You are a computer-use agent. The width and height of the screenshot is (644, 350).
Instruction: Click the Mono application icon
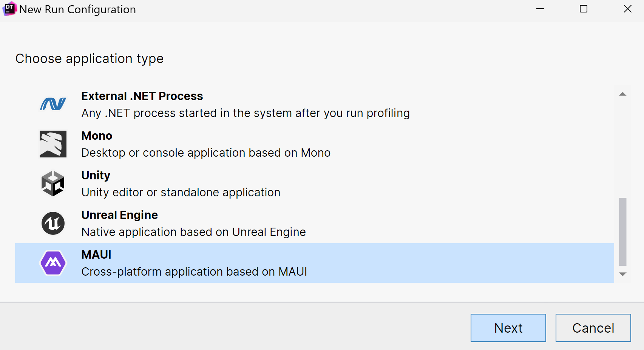pyautogui.click(x=53, y=144)
